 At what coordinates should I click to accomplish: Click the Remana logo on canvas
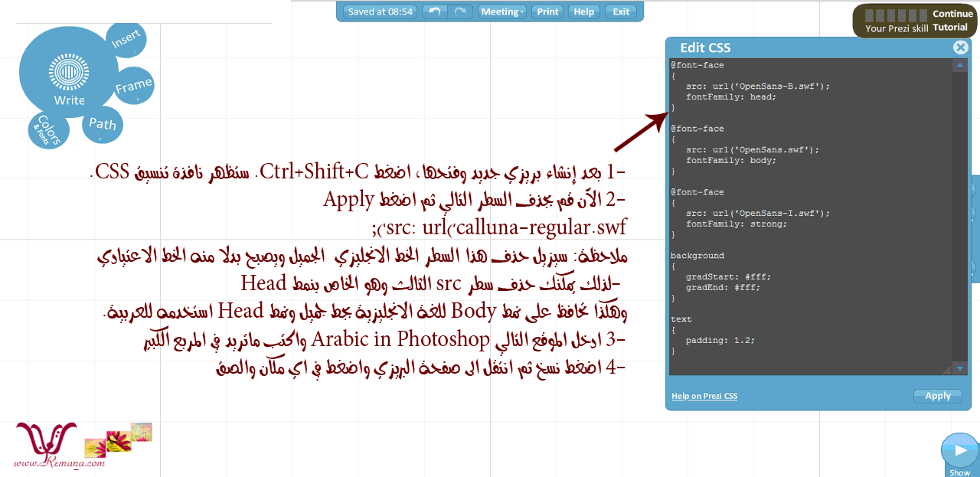[x=58, y=445]
